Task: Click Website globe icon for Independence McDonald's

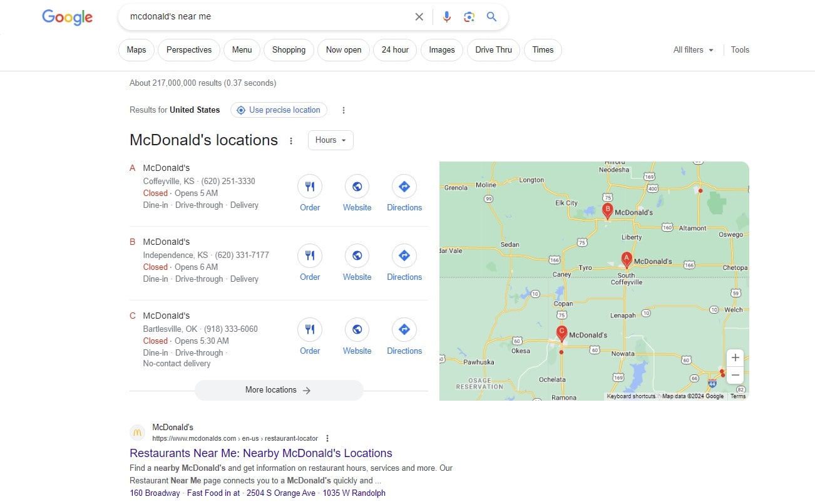Action: (357, 255)
